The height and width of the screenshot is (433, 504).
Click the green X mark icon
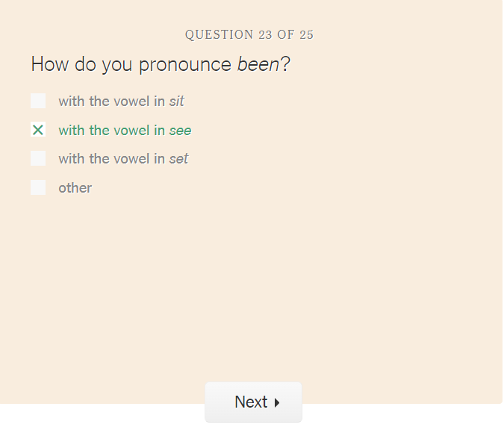pyautogui.click(x=38, y=130)
